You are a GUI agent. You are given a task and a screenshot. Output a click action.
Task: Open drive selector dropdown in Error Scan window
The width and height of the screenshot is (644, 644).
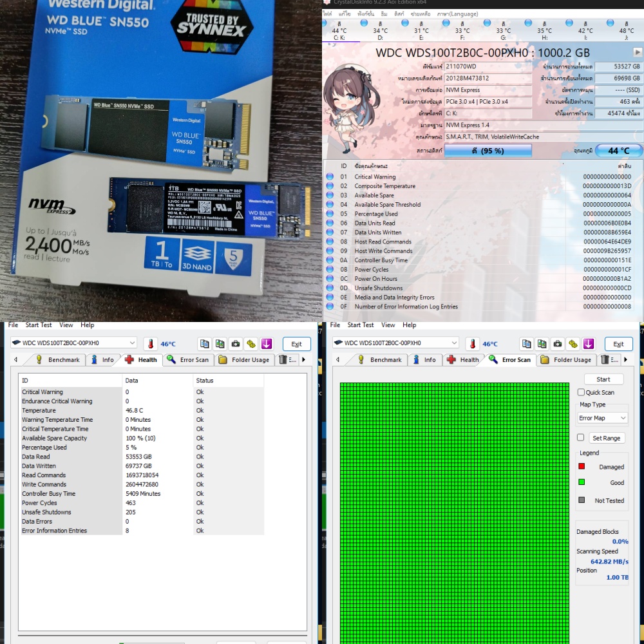[x=396, y=343]
